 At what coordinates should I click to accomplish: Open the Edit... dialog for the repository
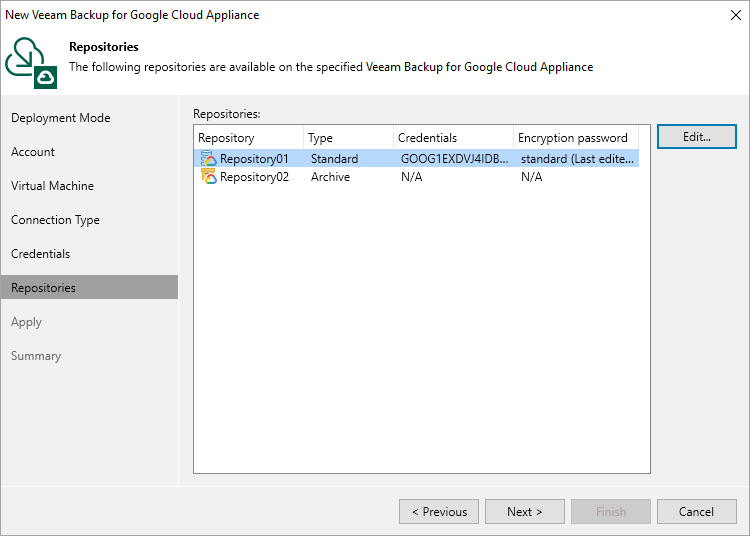tap(696, 137)
